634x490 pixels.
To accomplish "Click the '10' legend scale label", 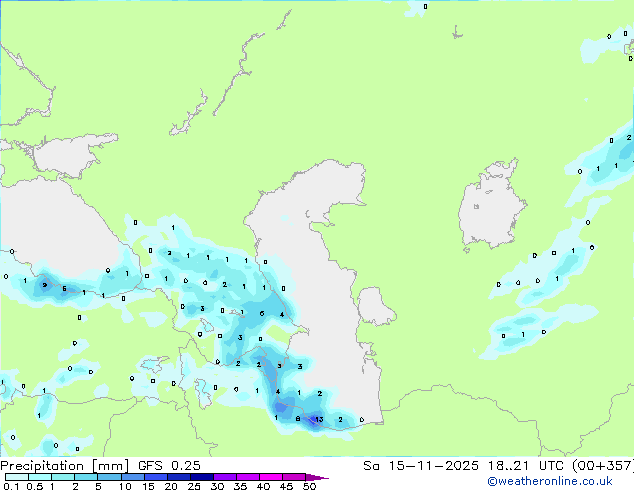I will (x=125, y=486).
